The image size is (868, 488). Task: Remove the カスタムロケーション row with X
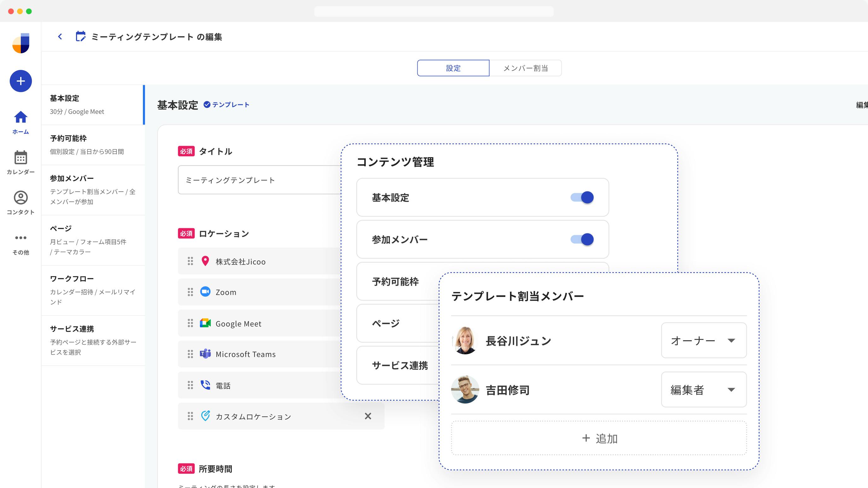click(368, 416)
